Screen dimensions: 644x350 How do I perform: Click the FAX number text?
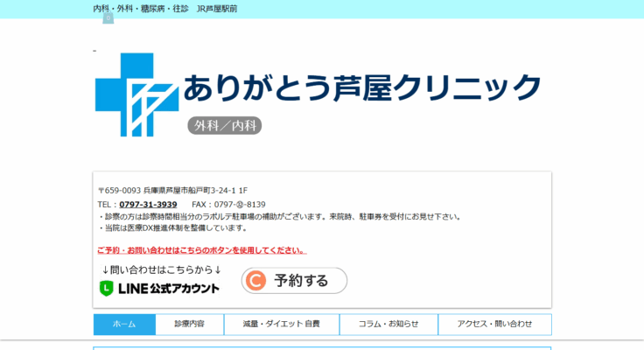click(228, 204)
